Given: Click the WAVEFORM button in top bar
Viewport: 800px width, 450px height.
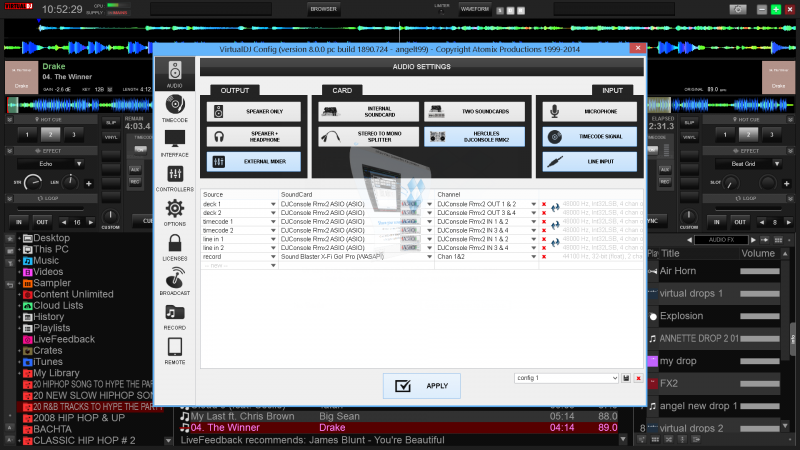Looking at the screenshot, I should (474, 9).
